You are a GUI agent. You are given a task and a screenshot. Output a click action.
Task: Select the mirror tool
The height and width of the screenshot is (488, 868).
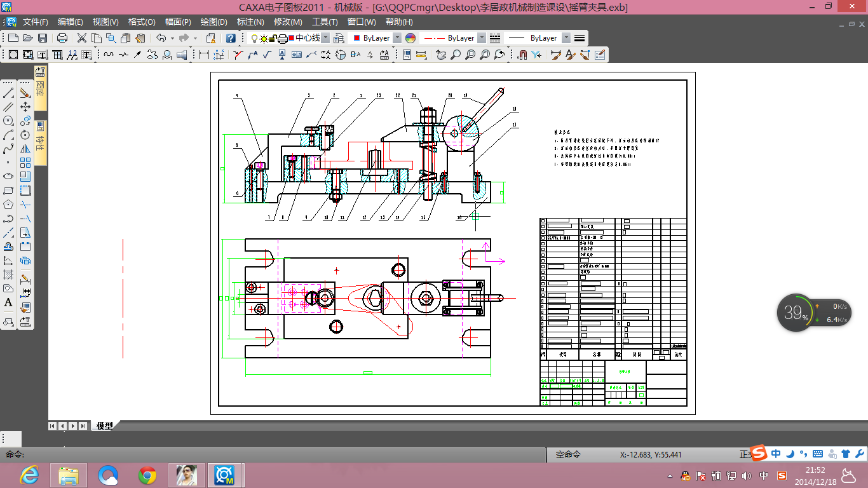pyautogui.click(x=25, y=149)
